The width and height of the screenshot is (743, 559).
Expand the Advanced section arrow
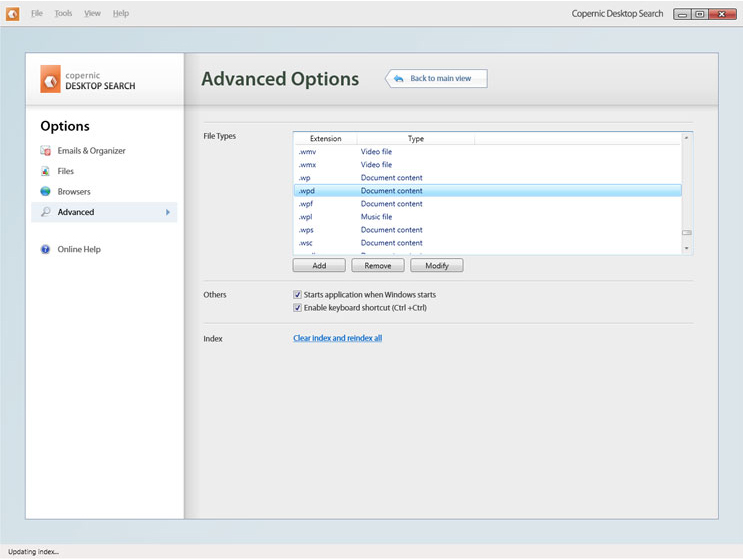tap(168, 212)
